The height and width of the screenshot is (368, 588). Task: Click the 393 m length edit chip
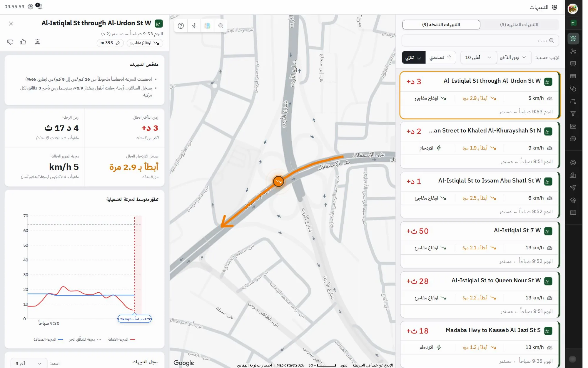click(110, 43)
